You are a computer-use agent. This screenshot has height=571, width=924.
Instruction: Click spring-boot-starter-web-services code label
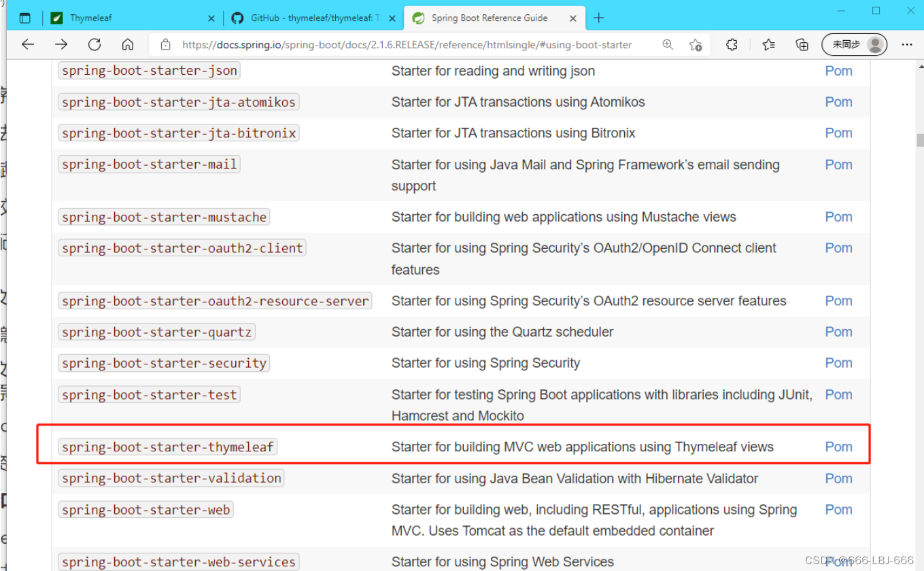(179, 562)
